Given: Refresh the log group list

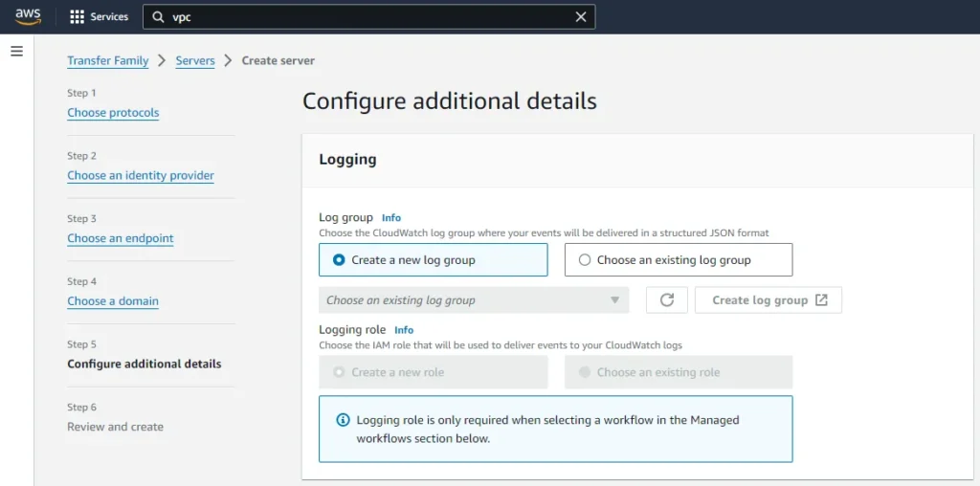Looking at the screenshot, I should 667,300.
